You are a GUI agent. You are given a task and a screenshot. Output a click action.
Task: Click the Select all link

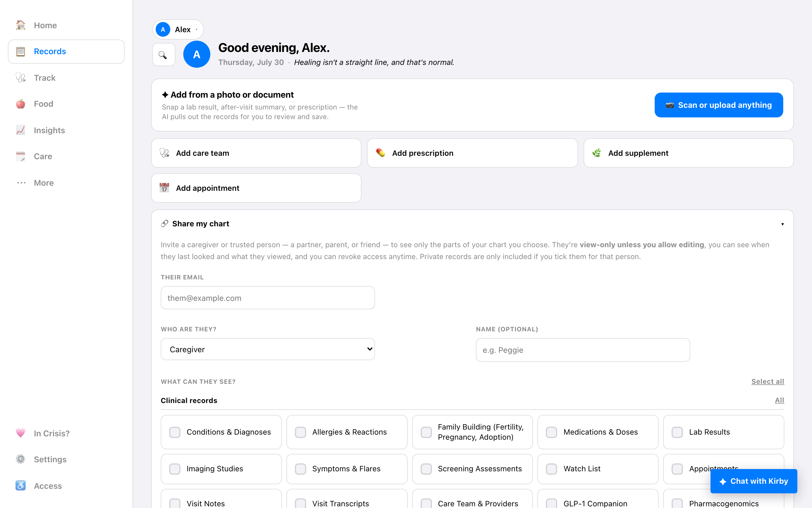click(x=767, y=381)
